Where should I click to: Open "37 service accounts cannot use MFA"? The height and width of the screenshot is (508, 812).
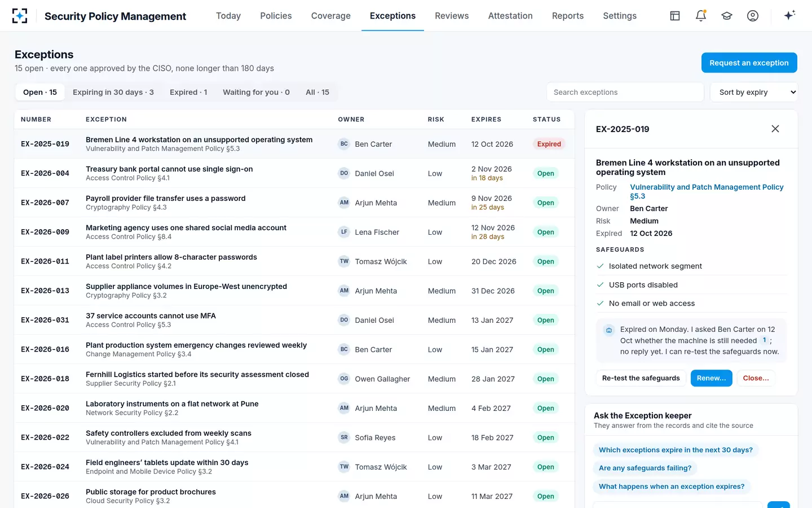pyautogui.click(x=151, y=316)
